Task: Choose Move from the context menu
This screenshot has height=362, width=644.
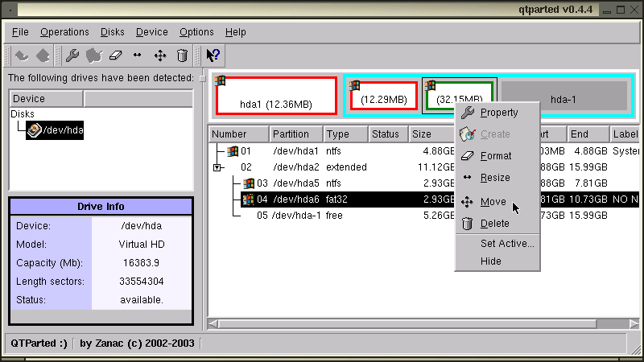Action: click(497, 202)
